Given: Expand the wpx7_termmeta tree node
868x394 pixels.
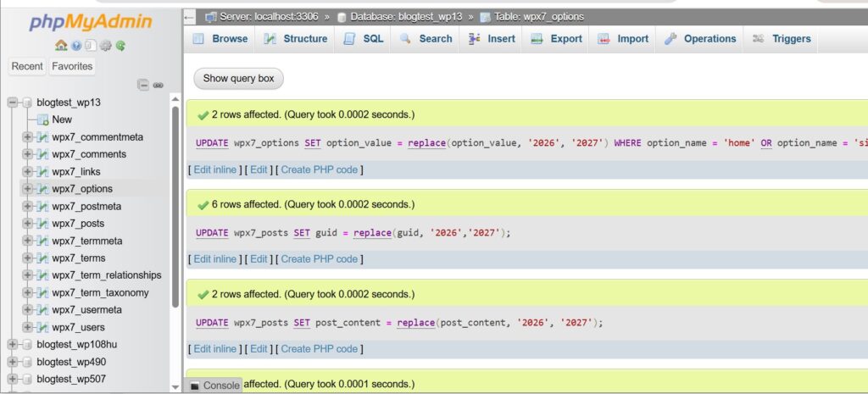Looking at the screenshot, I should [x=27, y=241].
